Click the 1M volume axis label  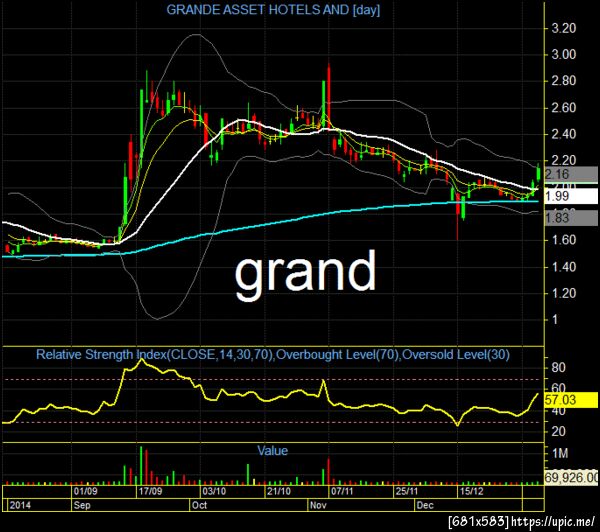[560, 454]
